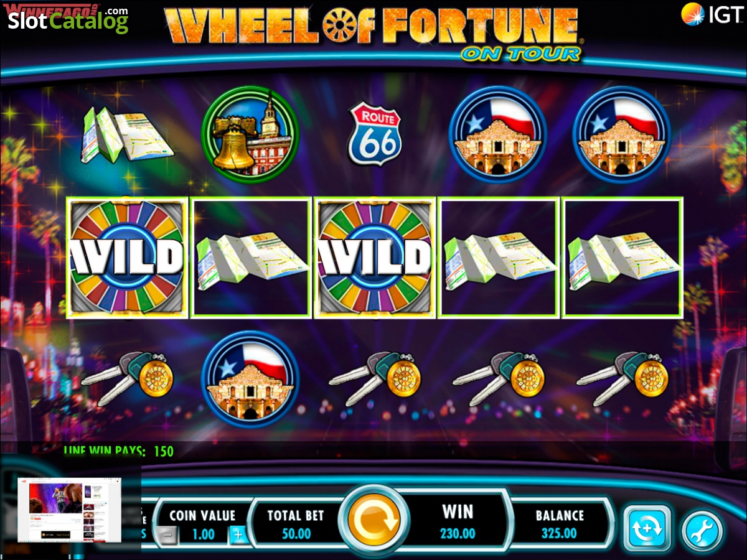Select the Liberty Bell symbol
The image size is (747, 560).
[250, 134]
